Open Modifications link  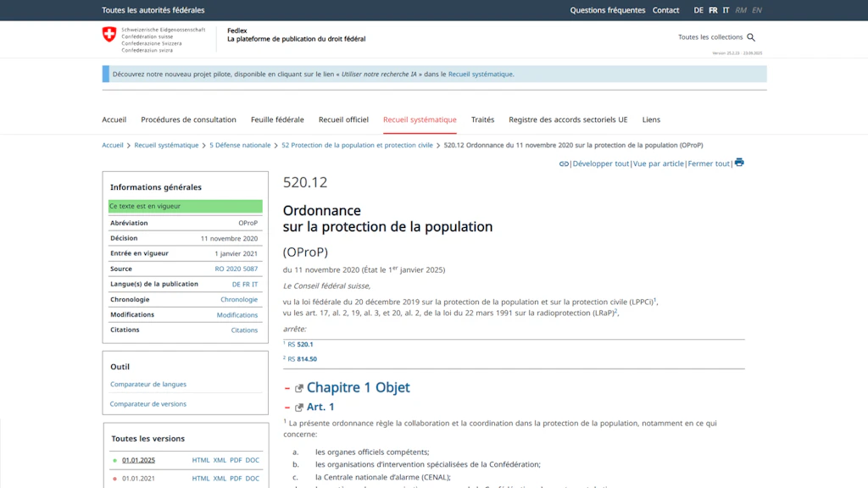pyautogui.click(x=237, y=315)
